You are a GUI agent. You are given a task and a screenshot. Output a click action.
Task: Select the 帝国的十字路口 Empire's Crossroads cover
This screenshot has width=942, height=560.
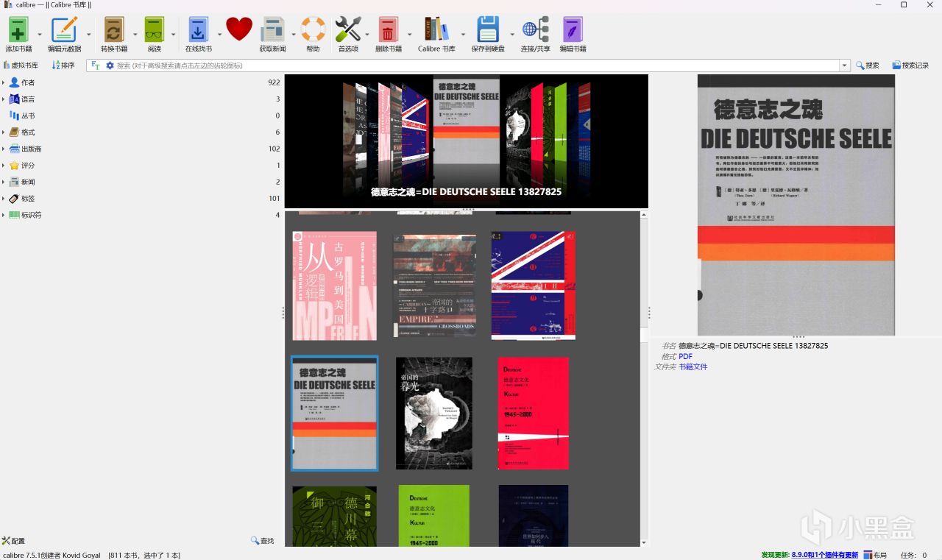point(434,286)
